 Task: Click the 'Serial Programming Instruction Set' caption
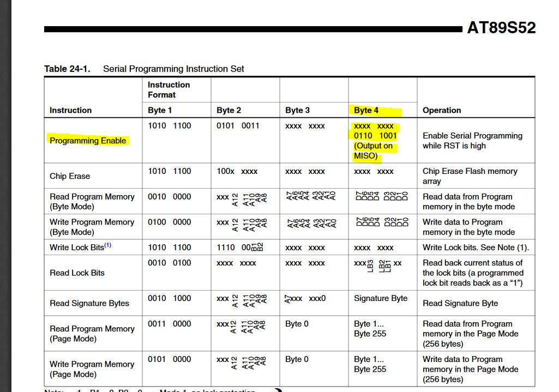(x=173, y=69)
